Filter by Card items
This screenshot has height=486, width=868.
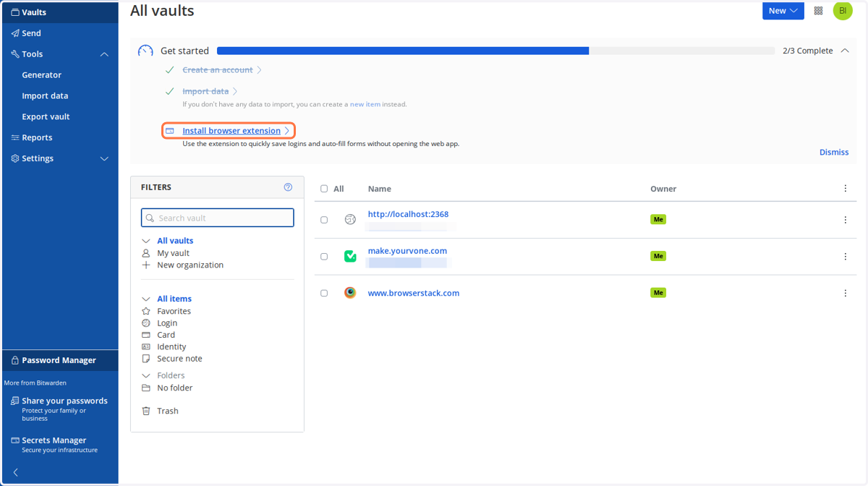coord(166,335)
